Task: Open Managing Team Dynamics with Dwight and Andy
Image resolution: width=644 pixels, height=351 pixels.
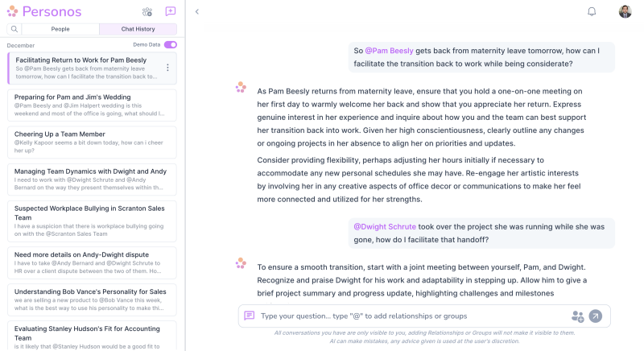Action: point(92,180)
